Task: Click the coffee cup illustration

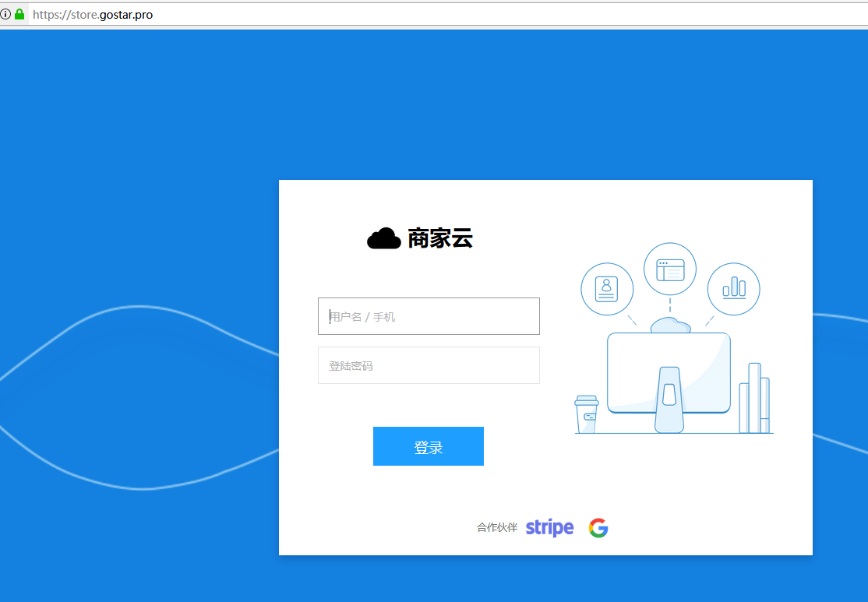Action: pos(586,414)
